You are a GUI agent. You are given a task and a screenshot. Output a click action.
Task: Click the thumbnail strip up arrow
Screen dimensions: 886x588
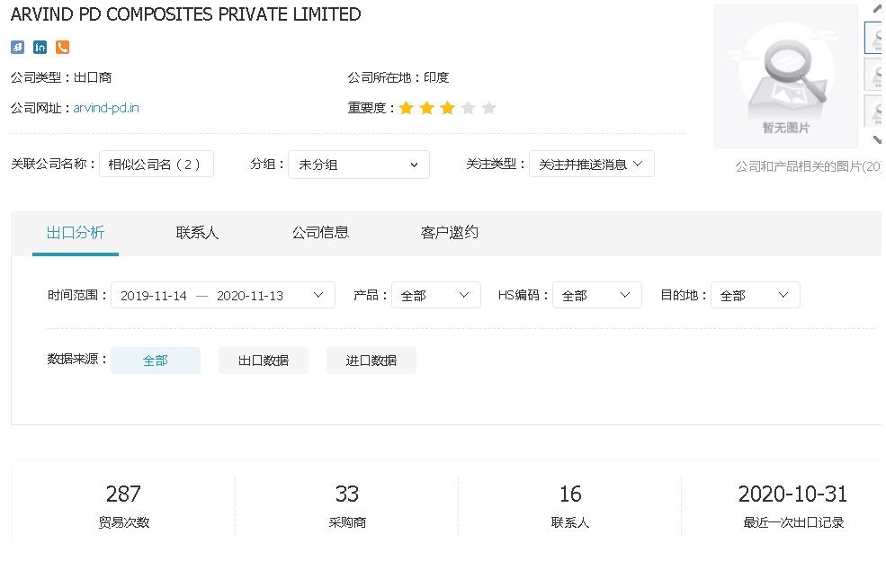click(878, 9)
